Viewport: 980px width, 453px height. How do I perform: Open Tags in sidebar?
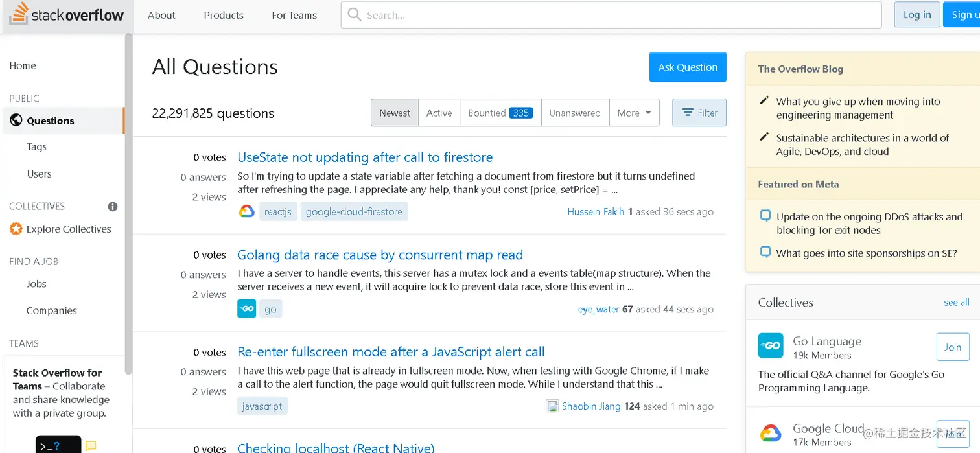36,146
